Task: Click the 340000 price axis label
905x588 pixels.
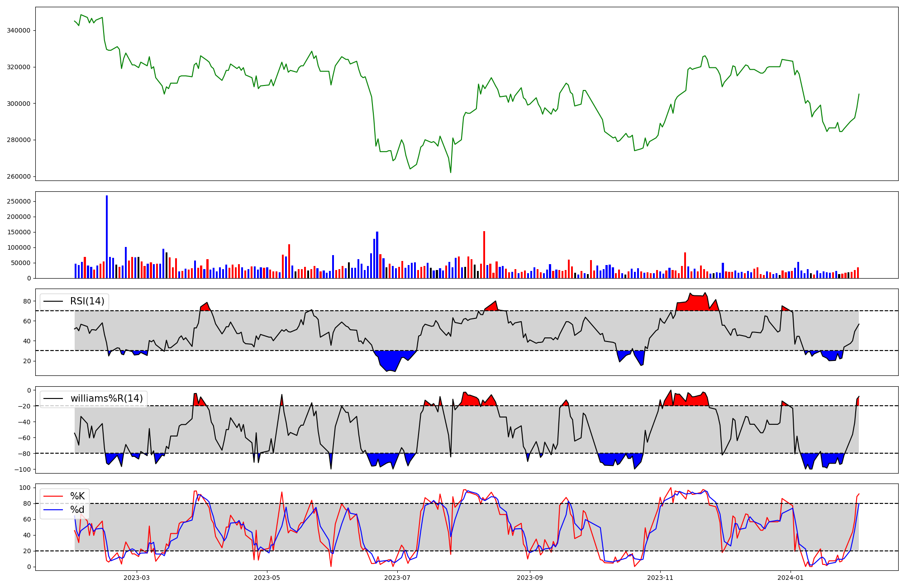Action: (x=19, y=31)
